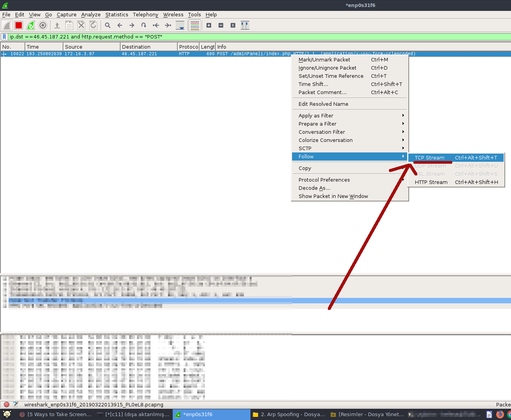Image resolution: width=511 pixels, height=420 pixels.
Task: Click the display filter bookmark icon
Action: 4,37
